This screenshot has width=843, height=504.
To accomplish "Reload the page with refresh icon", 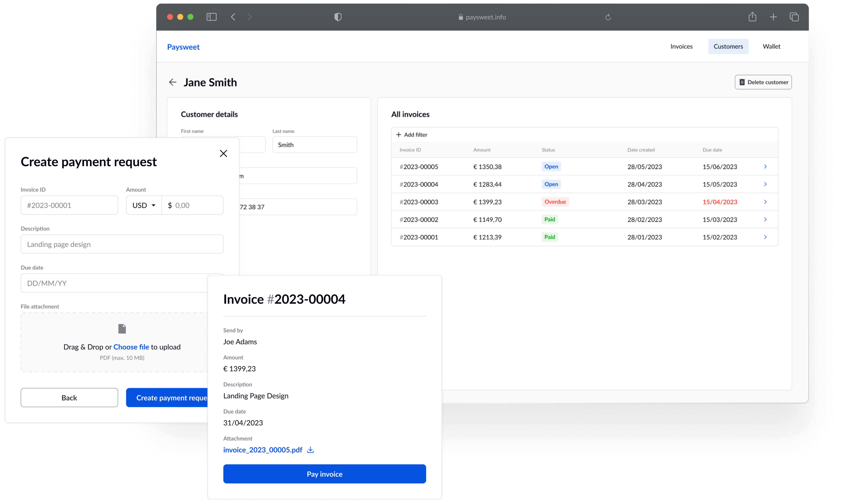I will [x=608, y=17].
